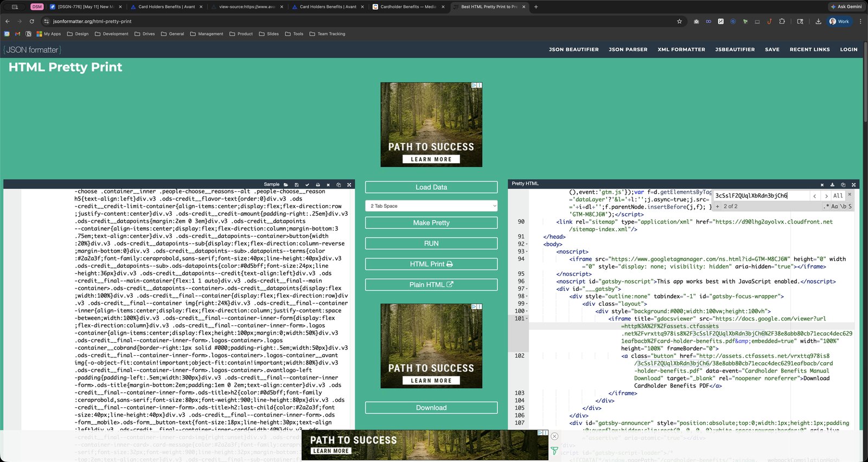Validate input using the checkmark icon
Image resolution: width=868 pixels, height=462 pixels.
click(307, 185)
